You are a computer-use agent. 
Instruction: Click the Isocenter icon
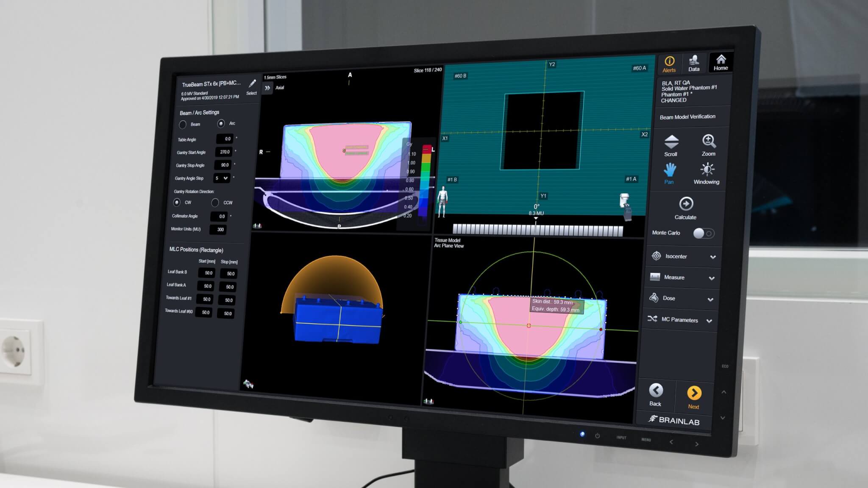(657, 256)
